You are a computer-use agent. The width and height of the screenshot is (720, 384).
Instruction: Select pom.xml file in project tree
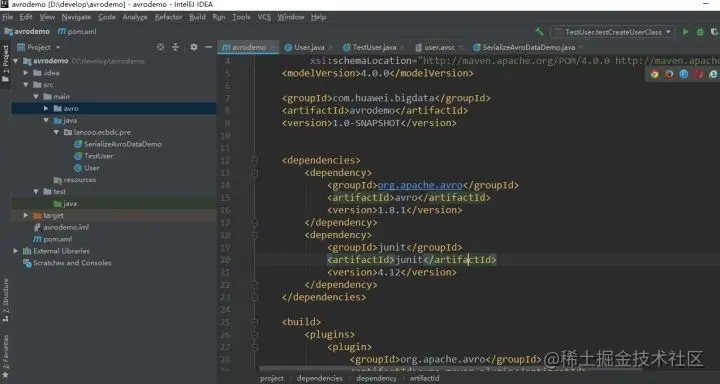(53, 239)
